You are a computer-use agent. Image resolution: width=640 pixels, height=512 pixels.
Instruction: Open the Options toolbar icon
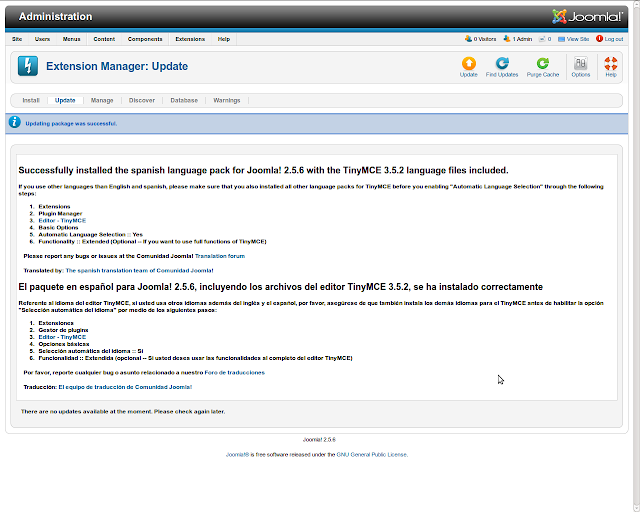coord(580,67)
